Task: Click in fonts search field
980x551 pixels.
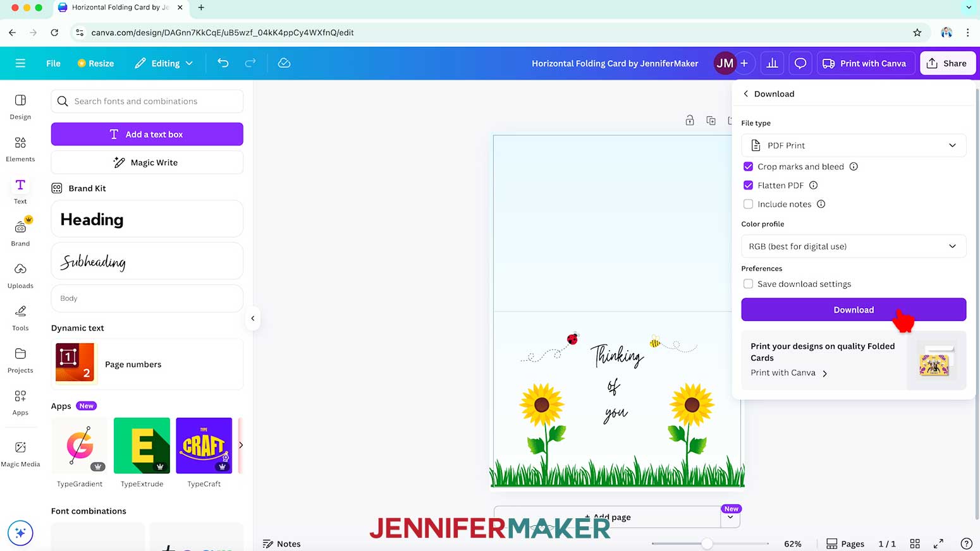Action: click(147, 101)
